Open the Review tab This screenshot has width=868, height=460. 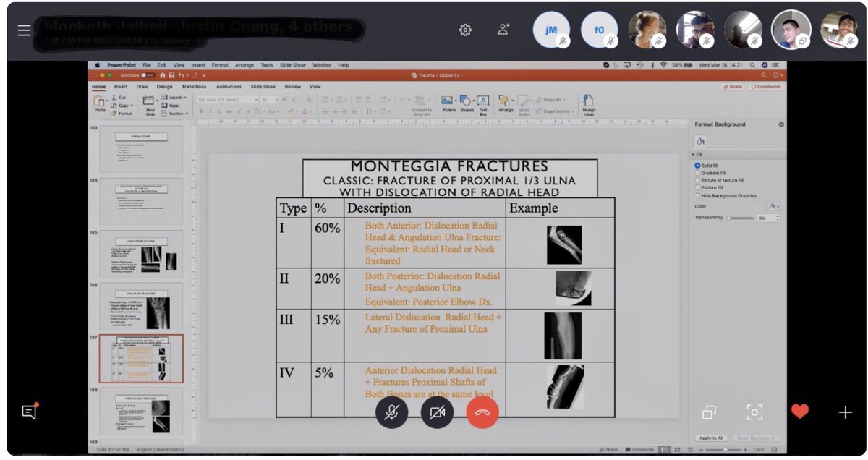(292, 87)
